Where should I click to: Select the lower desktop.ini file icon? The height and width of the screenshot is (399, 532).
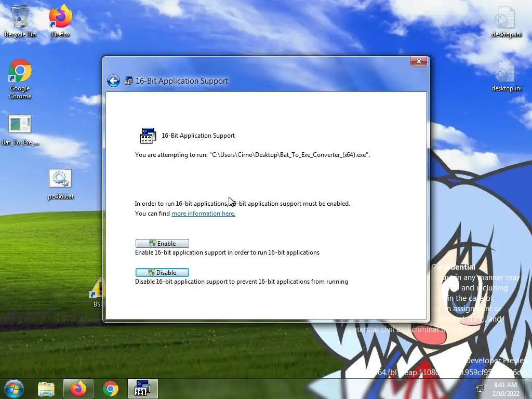(506, 76)
